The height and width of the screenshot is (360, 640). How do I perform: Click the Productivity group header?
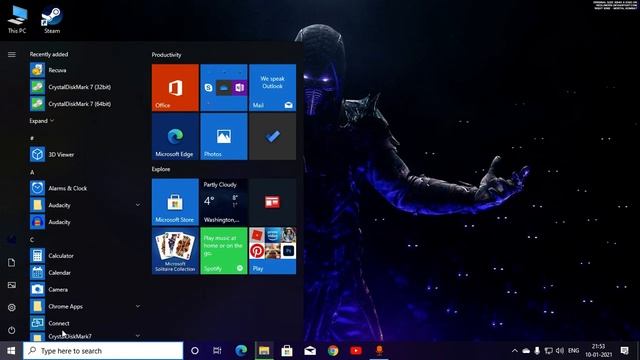click(167, 55)
